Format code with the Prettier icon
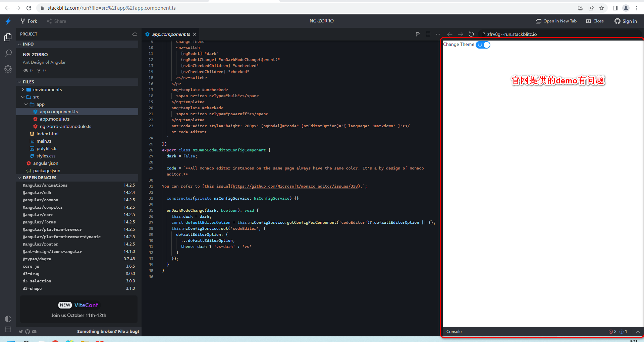Screen dimensions: 644x342 tap(418, 34)
